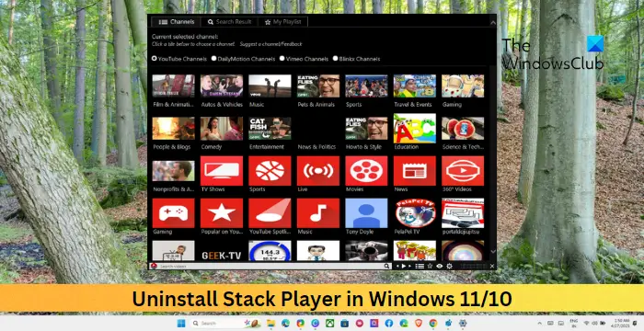The height and width of the screenshot is (331, 644).
Task: Select Blinkx Channels radio button
Action: click(x=336, y=59)
